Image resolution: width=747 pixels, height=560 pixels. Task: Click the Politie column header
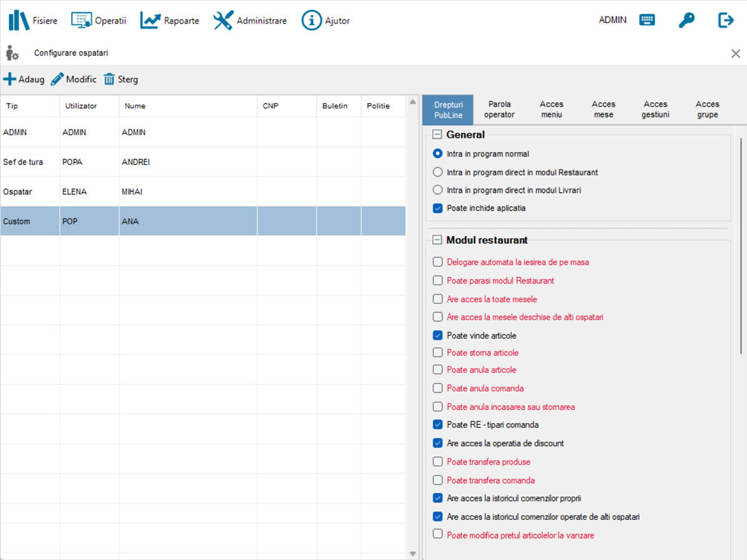coord(383,106)
